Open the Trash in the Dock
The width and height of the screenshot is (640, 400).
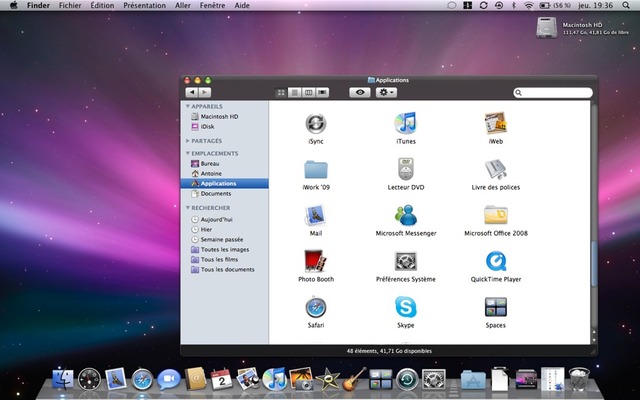coord(579,379)
